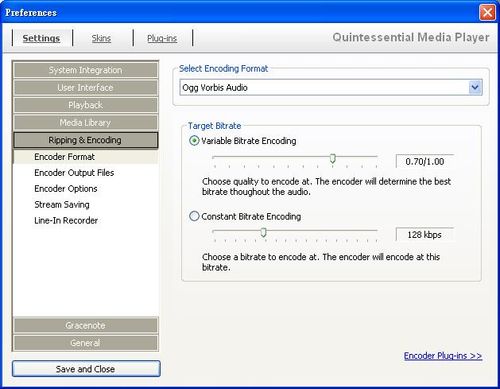The image size is (500, 389).
Task: Click the Ogg Vorbis Audio combo box
Action: [x=331, y=88]
